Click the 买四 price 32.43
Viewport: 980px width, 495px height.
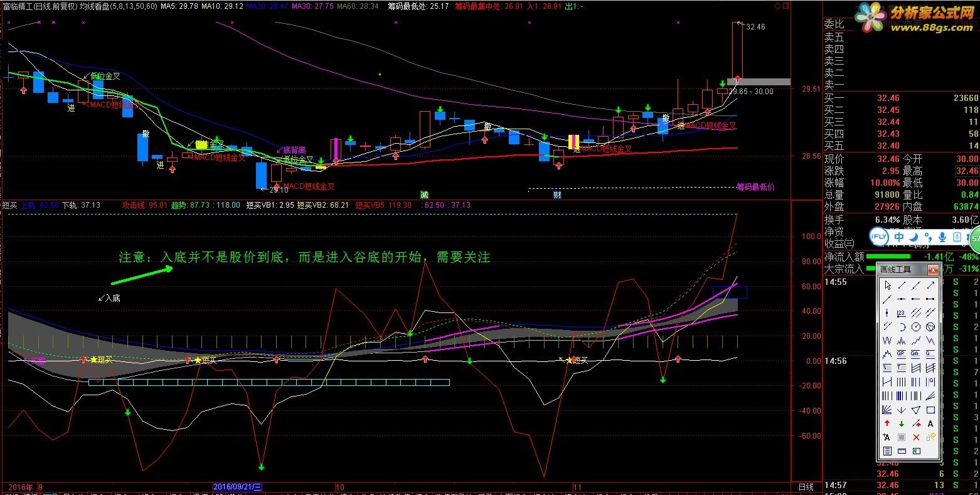(x=888, y=134)
